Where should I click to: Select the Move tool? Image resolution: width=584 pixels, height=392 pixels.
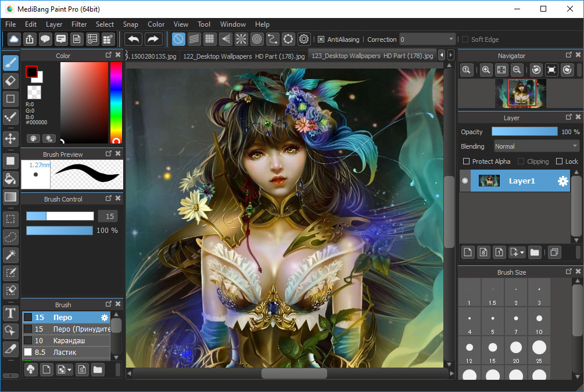[x=10, y=138]
